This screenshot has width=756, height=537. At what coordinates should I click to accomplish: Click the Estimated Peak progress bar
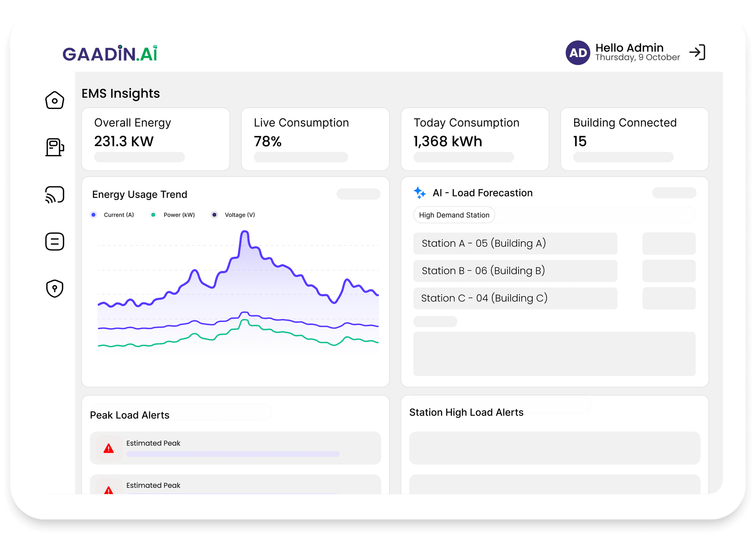click(232, 454)
